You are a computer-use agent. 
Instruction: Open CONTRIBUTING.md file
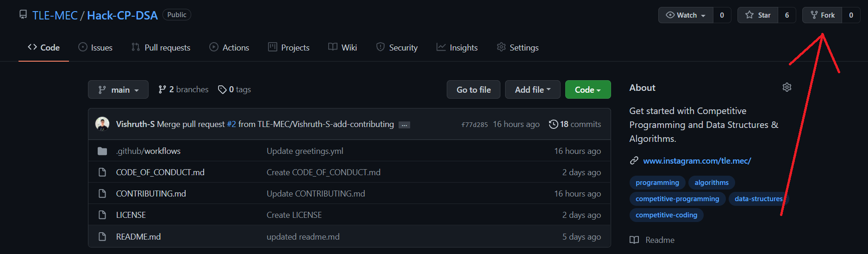click(x=151, y=194)
